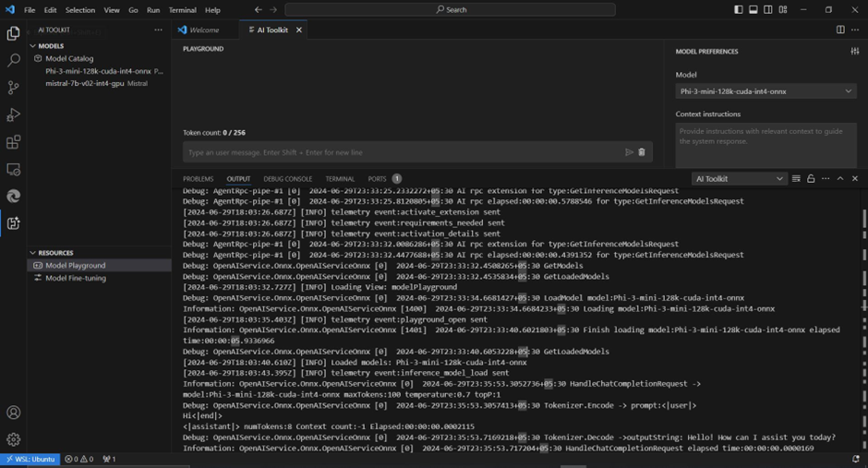
Task: Open the Run and Debug view
Action: point(13,114)
